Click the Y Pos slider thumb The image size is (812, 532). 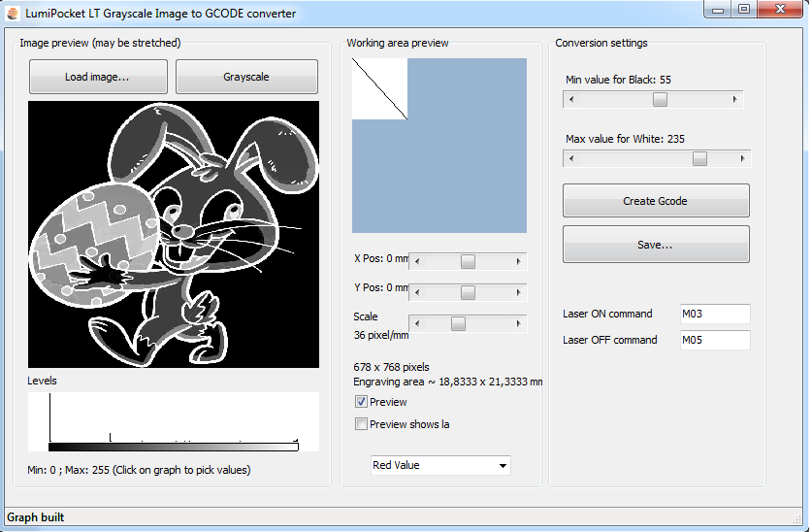tap(468, 292)
